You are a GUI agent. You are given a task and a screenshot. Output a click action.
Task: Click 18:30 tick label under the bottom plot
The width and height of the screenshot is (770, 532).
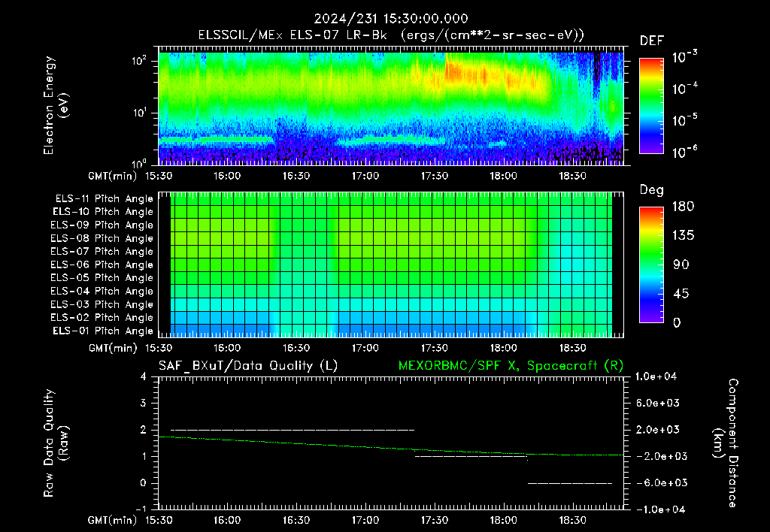click(x=572, y=520)
